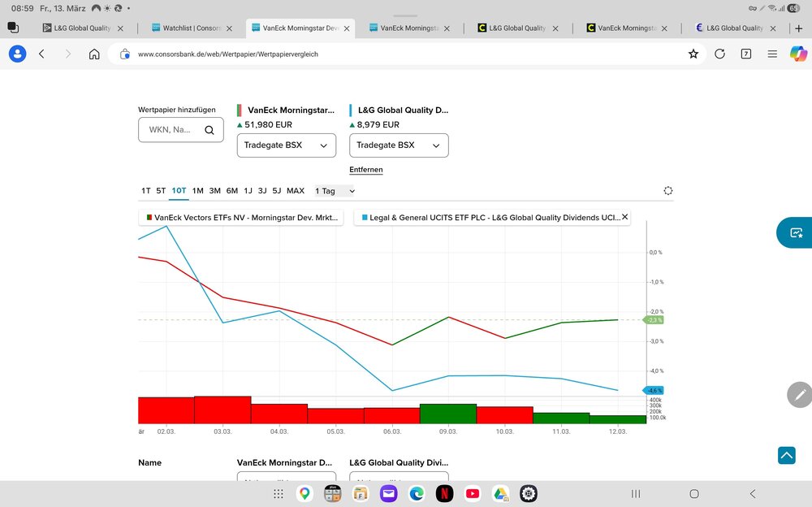Click the browser address bar URL
The image size is (812, 507).
pos(228,54)
